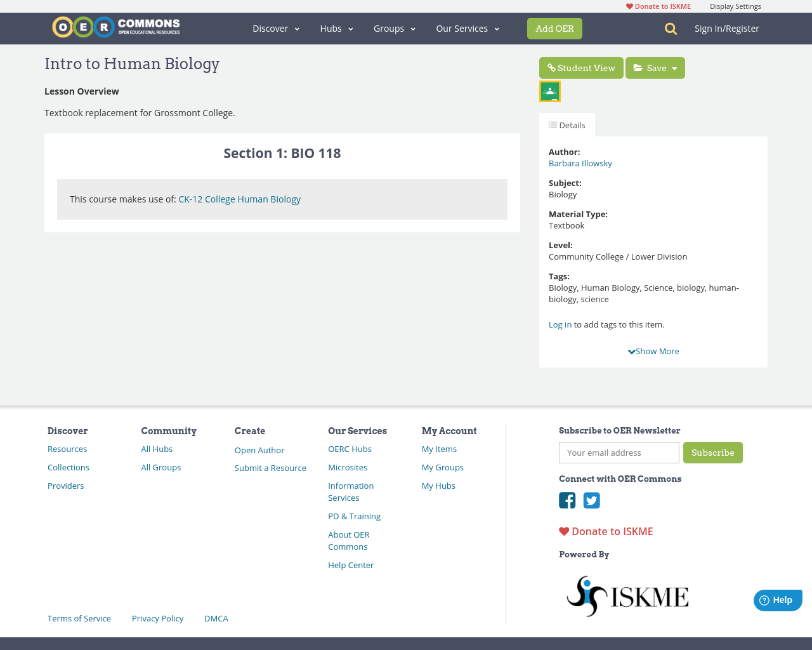Click the ISKME logo

coord(627,595)
